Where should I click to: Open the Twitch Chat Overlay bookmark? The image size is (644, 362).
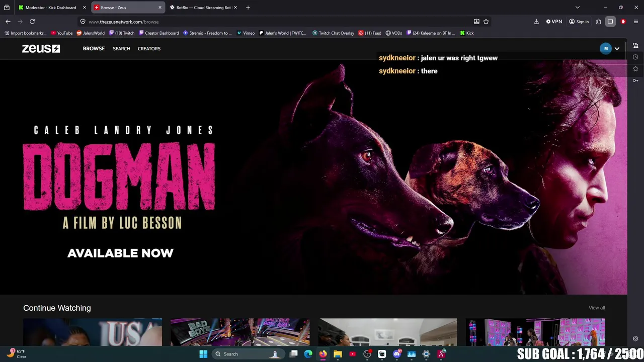click(333, 33)
